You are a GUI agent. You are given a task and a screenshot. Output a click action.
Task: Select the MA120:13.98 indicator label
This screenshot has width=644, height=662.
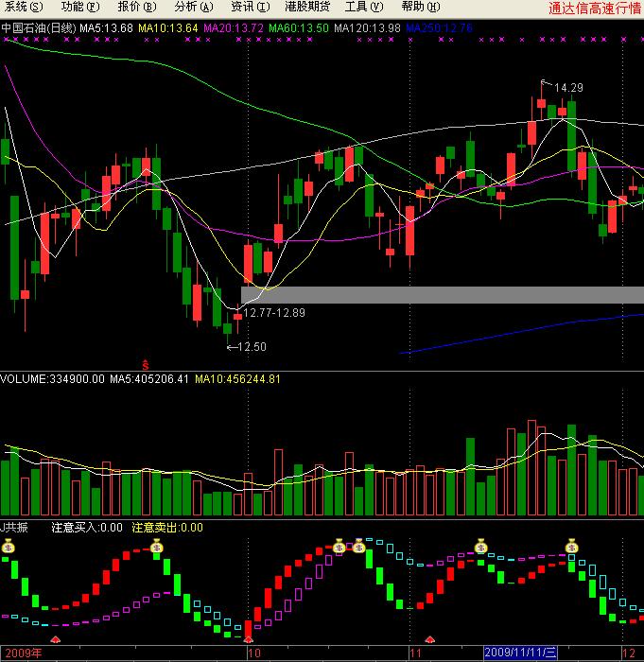click(367, 28)
